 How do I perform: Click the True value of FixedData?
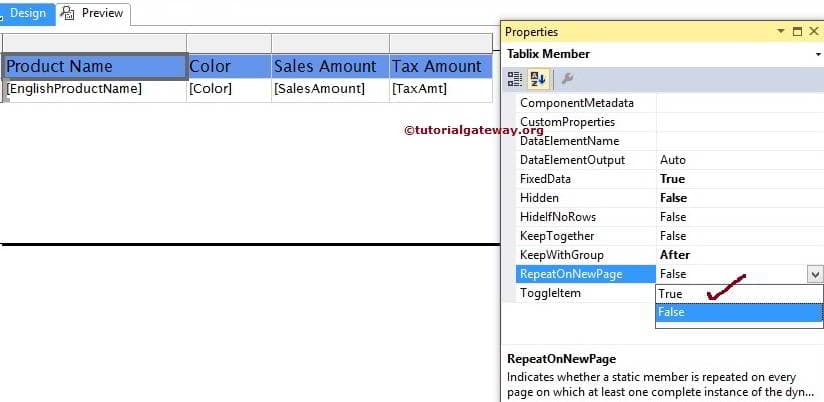673,179
